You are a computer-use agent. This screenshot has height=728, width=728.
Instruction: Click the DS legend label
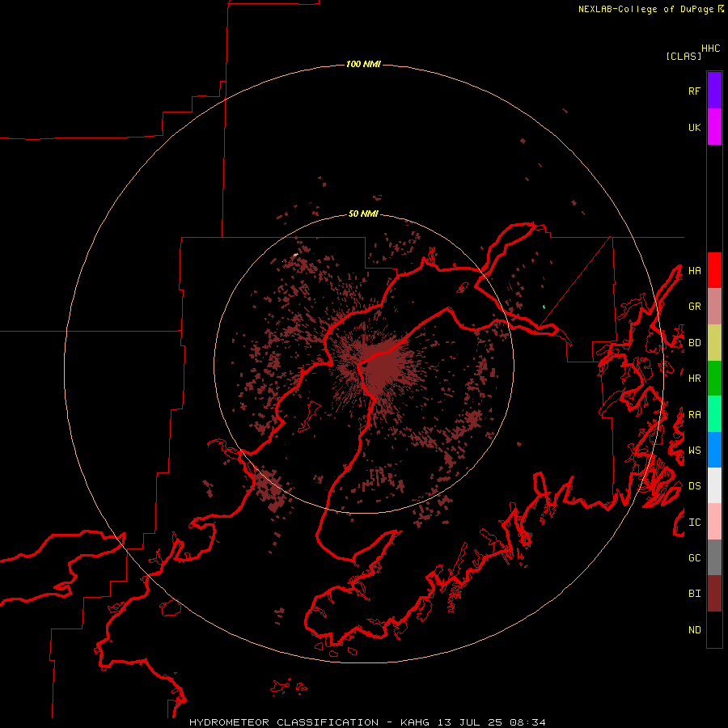pos(694,486)
